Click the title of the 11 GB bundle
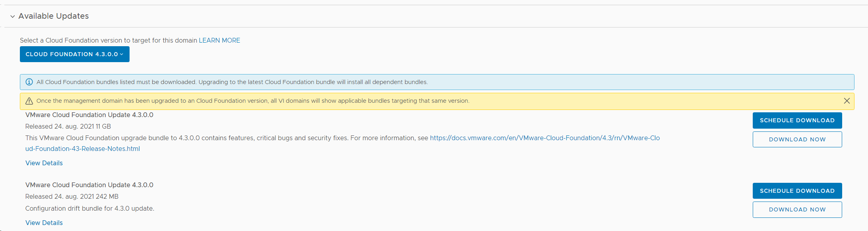 tap(89, 115)
